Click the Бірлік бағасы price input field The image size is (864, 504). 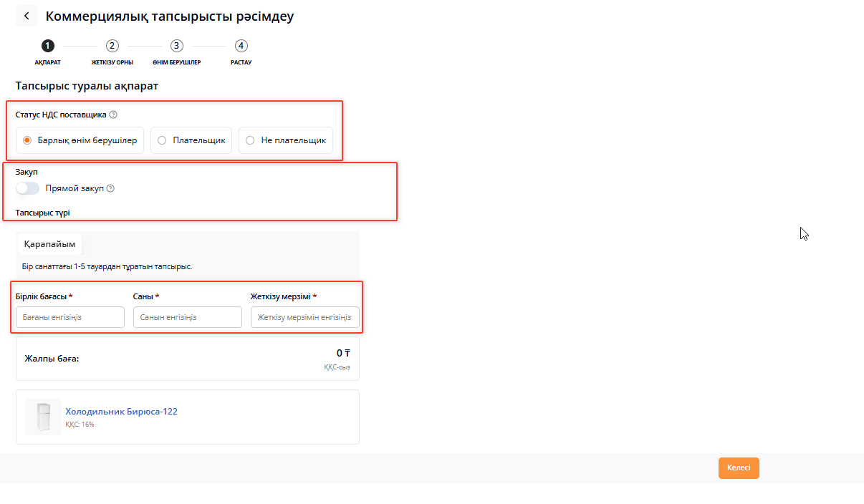coord(70,317)
